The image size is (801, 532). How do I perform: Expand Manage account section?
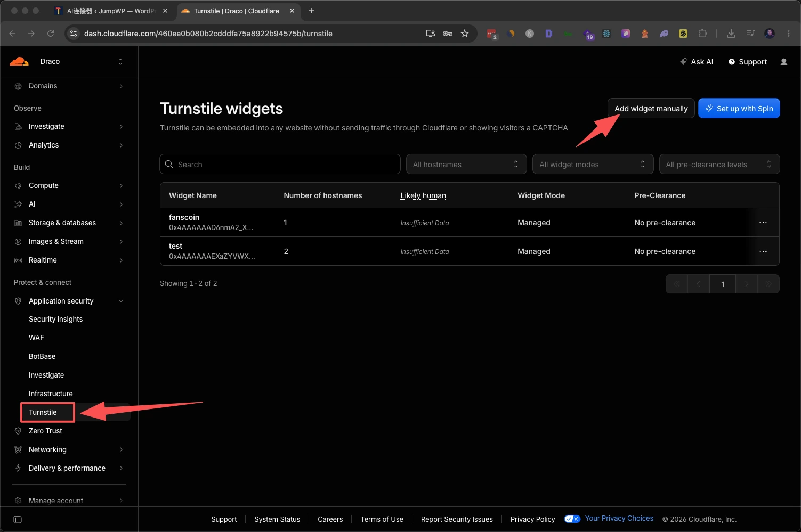69,501
